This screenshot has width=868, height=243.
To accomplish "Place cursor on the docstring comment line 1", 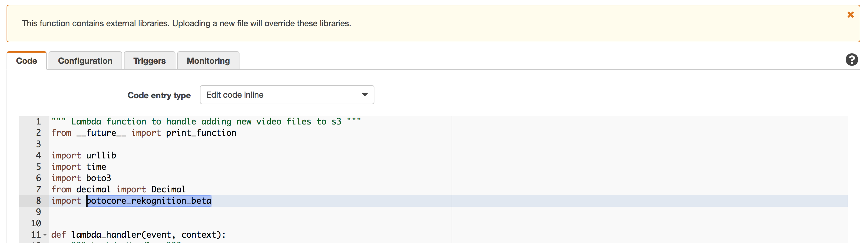I will click(x=206, y=122).
